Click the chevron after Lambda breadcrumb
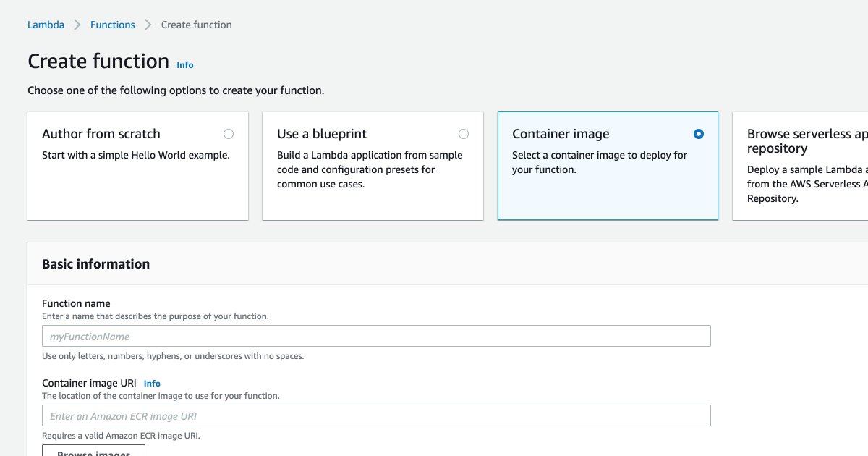 coord(77,25)
